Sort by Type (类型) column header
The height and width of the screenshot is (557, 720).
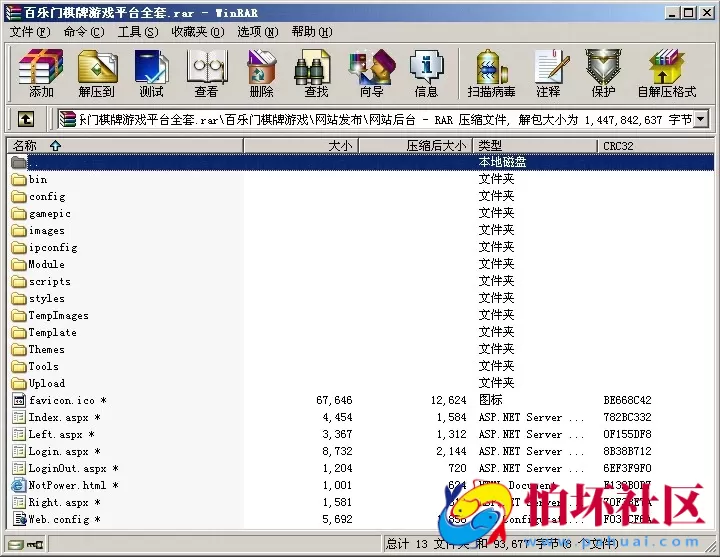click(535, 146)
